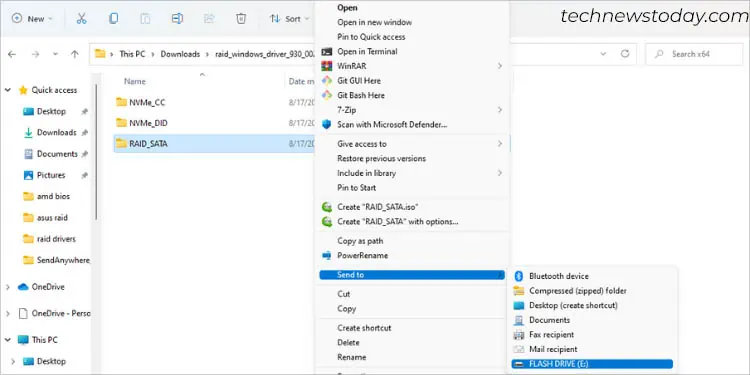Open address bar history dropdown
The height and width of the screenshot is (375, 750).
click(x=603, y=54)
